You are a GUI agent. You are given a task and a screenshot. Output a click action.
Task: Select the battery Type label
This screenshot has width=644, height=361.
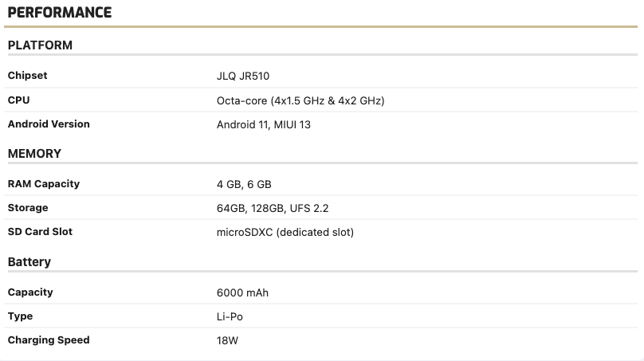(20, 316)
